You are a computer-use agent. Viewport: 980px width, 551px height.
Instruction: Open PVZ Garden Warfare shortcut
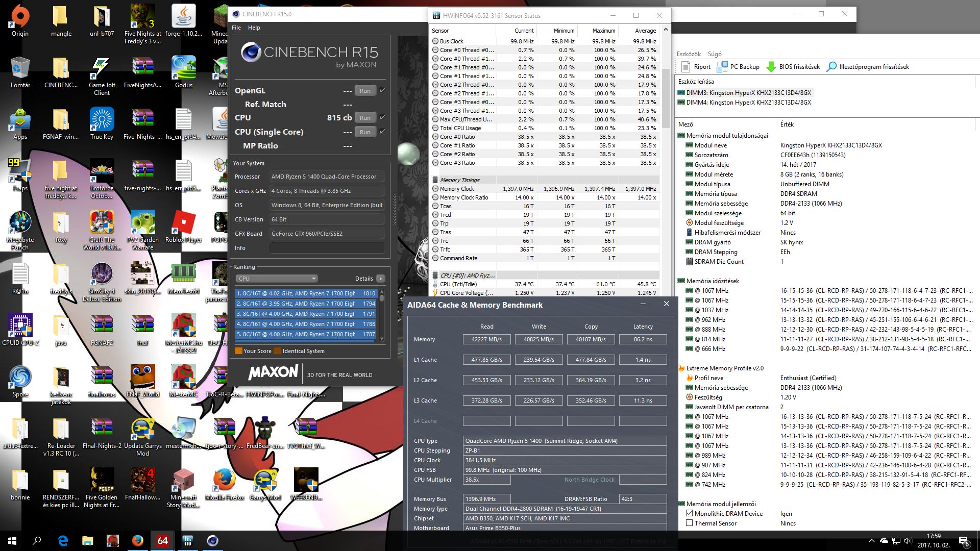(143, 230)
